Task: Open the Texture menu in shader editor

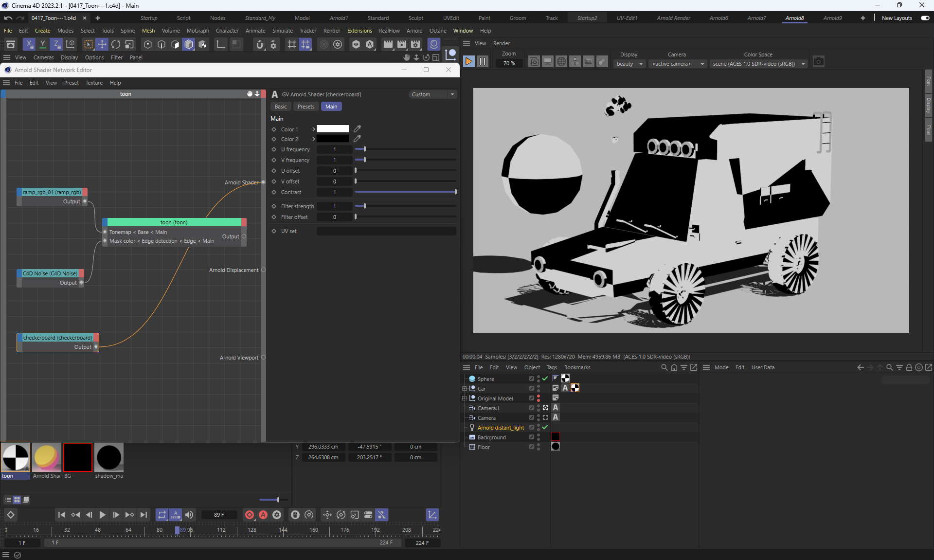Action: (94, 83)
